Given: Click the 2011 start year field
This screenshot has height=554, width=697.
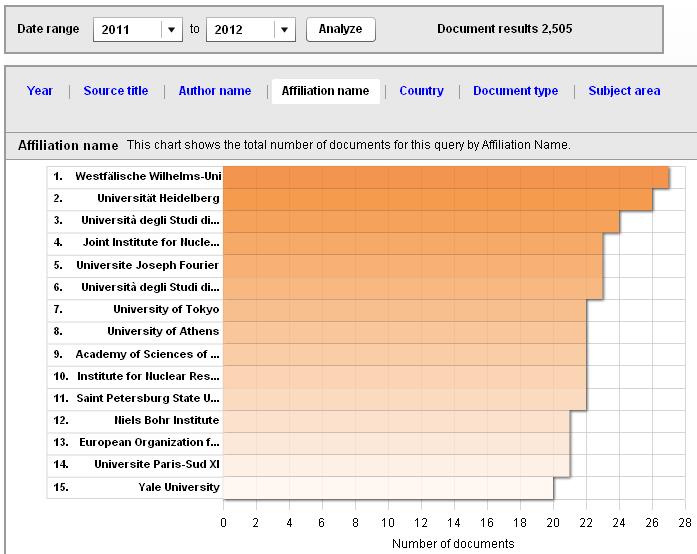Looking at the screenshot, I should (x=138, y=30).
